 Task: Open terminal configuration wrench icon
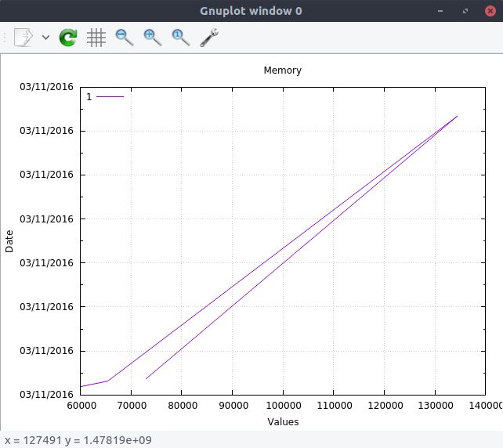tap(209, 38)
